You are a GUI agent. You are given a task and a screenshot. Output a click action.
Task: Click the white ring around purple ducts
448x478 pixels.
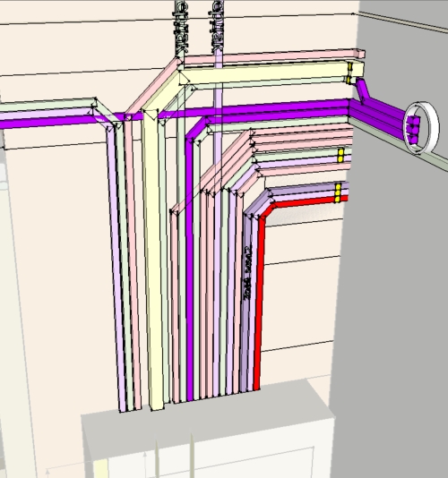tap(421, 127)
